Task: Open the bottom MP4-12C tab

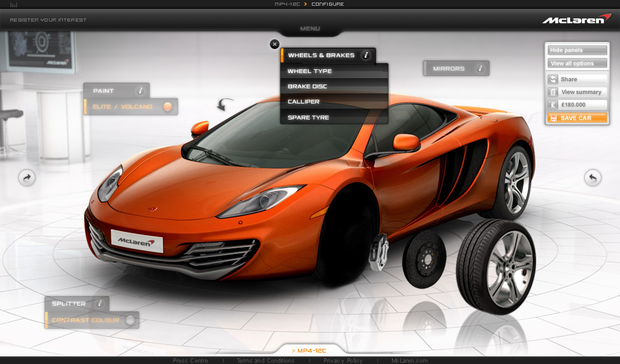Action: coord(310,351)
